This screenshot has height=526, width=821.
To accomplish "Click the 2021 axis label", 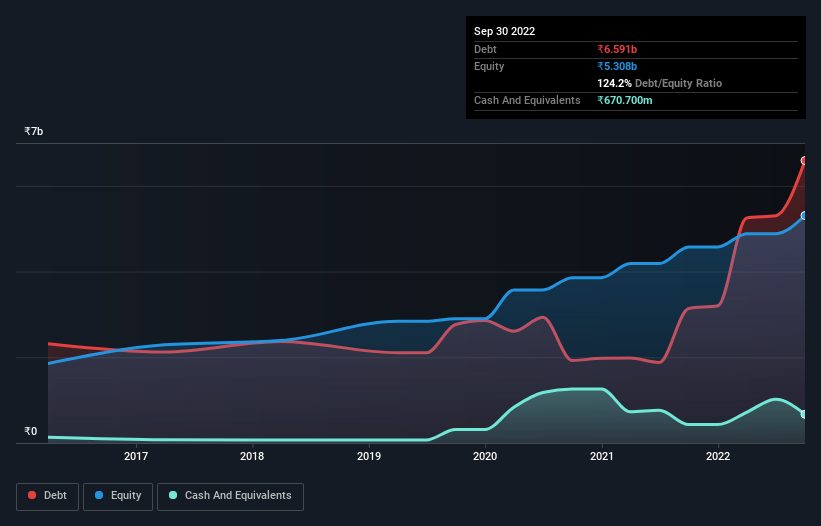I will click(602, 456).
